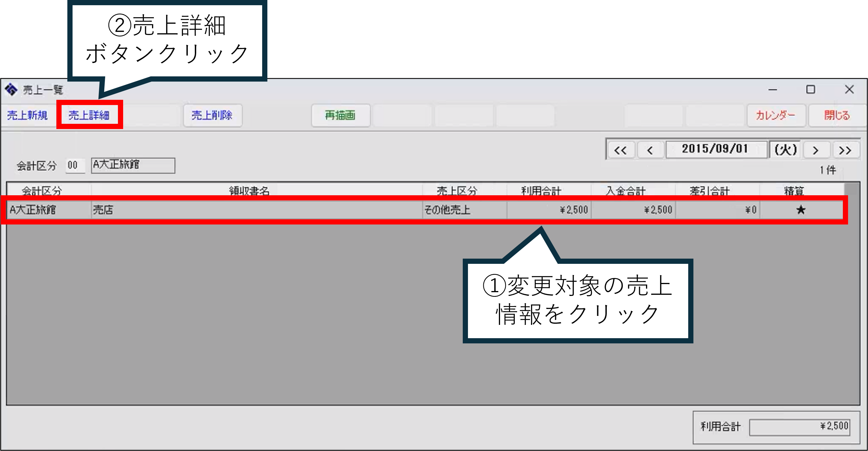The image size is (868, 451).
Task: Click the ★ 精算 mark in row
Action: pos(801,210)
